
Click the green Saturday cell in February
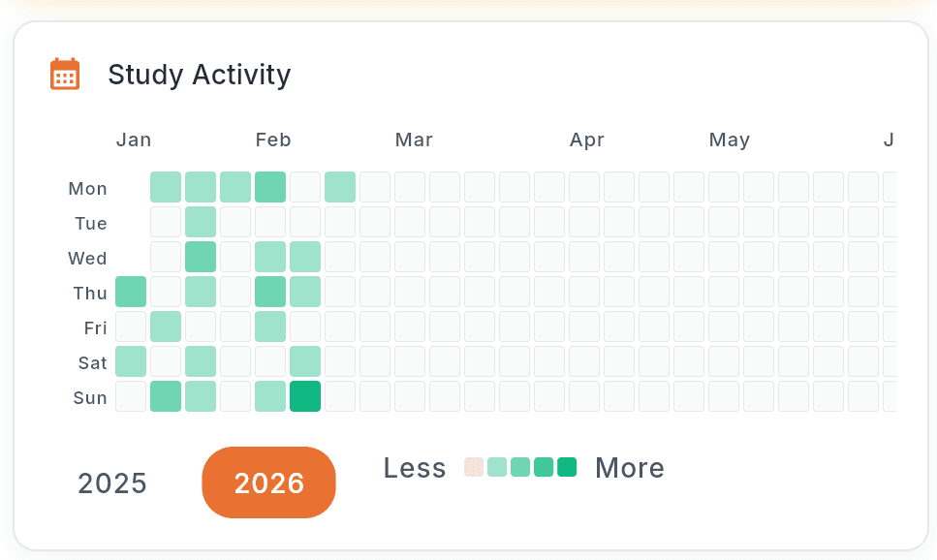point(305,361)
